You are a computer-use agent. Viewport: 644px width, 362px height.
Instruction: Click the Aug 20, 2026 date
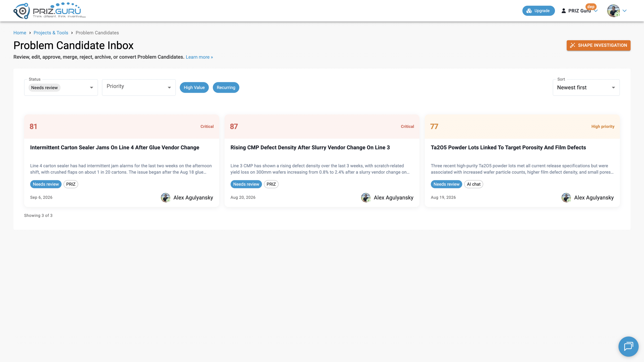pyautogui.click(x=243, y=197)
